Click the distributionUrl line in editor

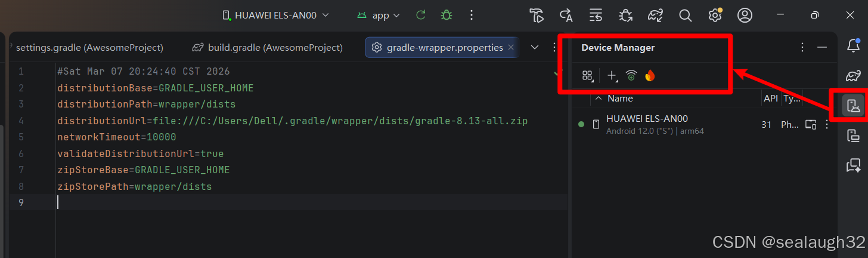click(x=292, y=121)
